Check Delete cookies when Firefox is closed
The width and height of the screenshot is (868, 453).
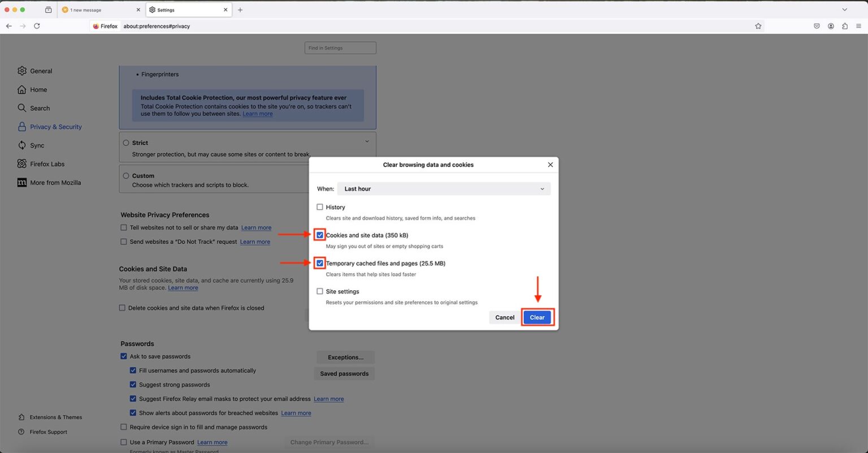(x=122, y=308)
